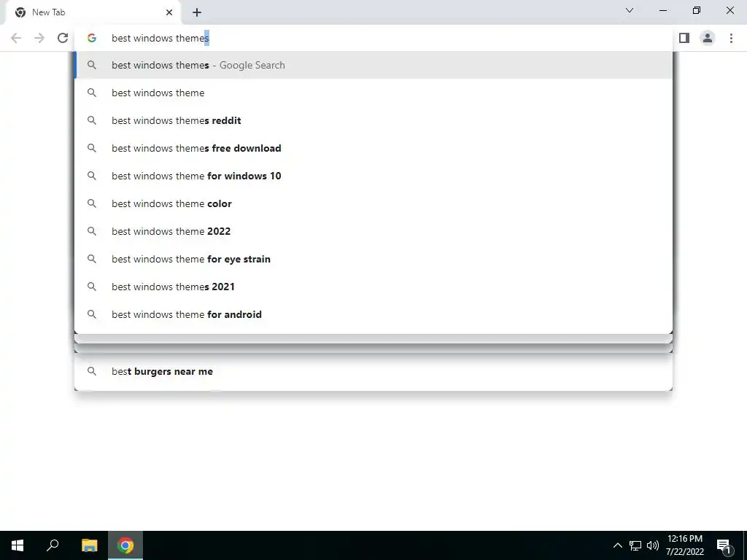Pick 'best windows themes reddit' suggestion

click(x=373, y=120)
